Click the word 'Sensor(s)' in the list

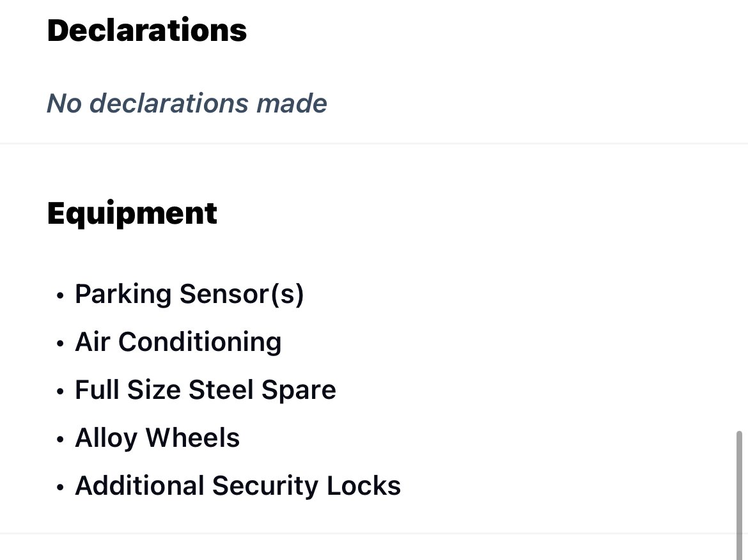(x=242, y=294)
